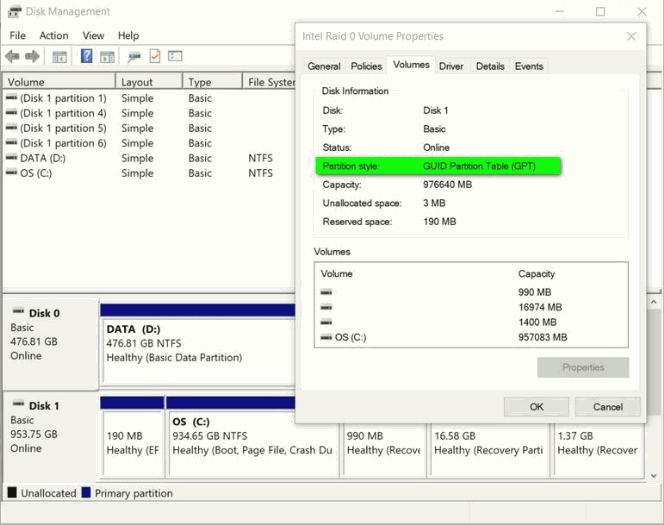
Task: Open the Help menu
Action: point(128,36)
